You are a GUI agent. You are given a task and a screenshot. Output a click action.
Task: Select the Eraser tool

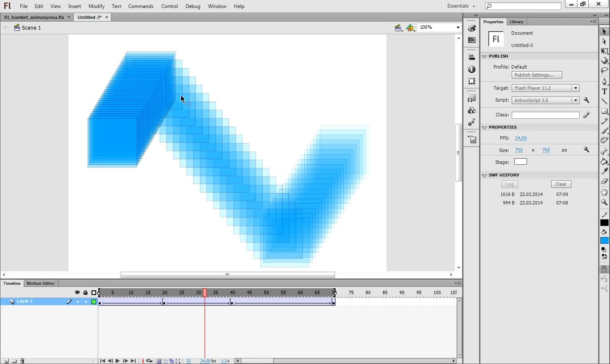pos(604,181)
